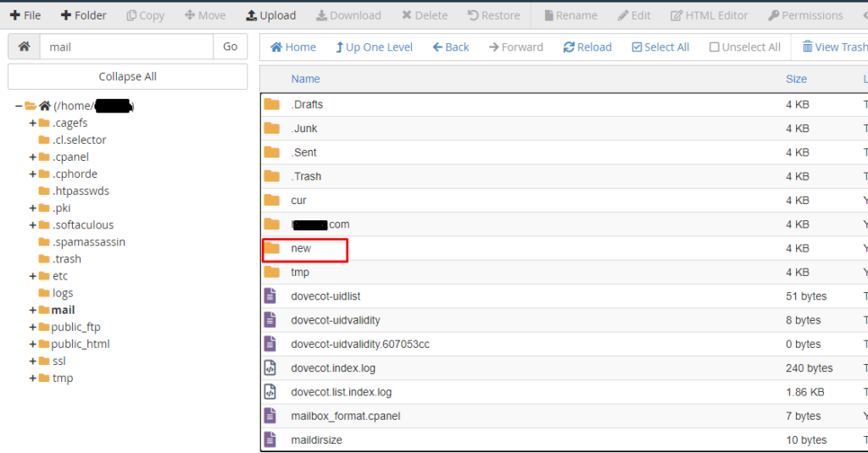Select the folder ending in .com
868x453 pixels.
pos(320,224)
